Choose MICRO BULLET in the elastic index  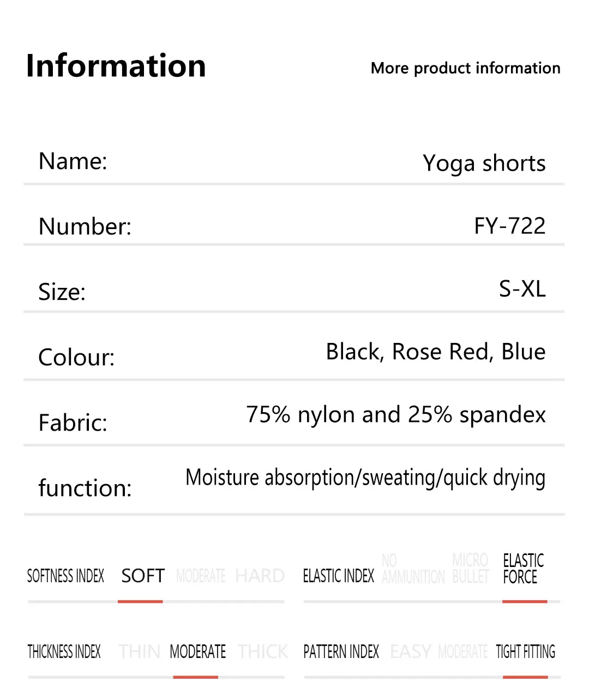470,569
